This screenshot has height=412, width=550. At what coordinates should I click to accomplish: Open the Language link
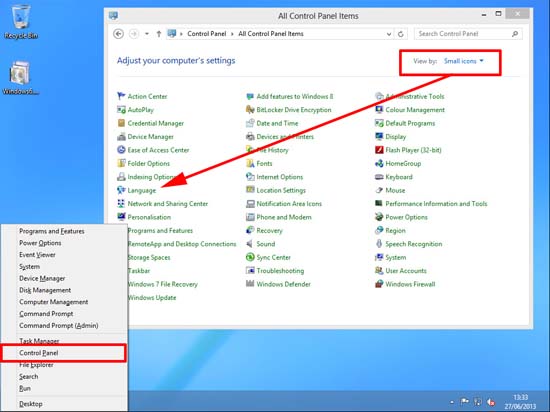tap(142, 190)
